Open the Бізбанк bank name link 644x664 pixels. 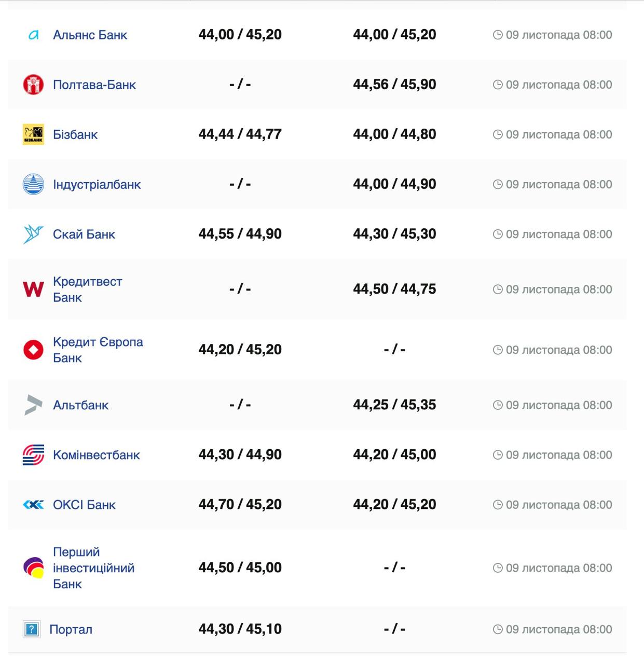point(75,135)
